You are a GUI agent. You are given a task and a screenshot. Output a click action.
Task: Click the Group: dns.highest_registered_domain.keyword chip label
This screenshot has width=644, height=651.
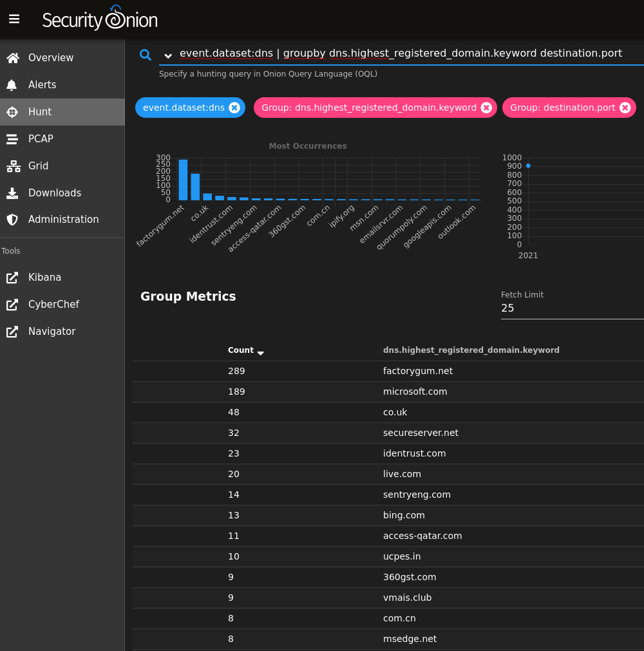369,108
